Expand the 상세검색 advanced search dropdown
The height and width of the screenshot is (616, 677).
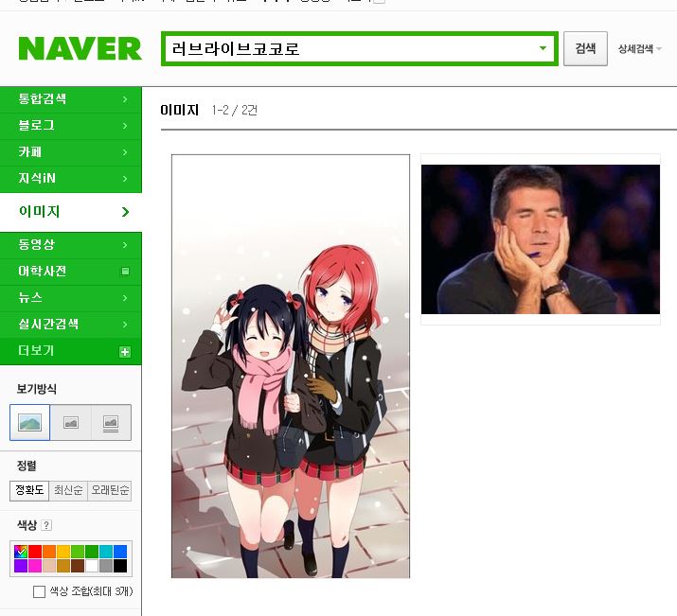click(x=639, y=49)
